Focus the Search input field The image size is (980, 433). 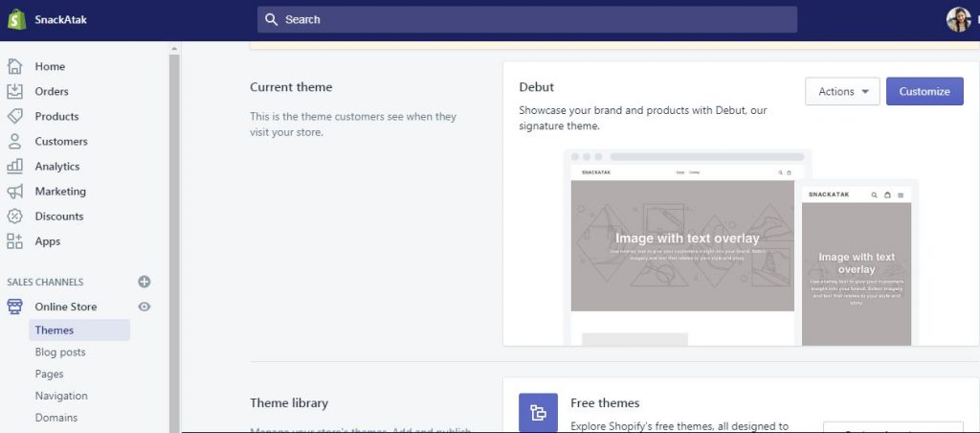click(x=527, y=19)
